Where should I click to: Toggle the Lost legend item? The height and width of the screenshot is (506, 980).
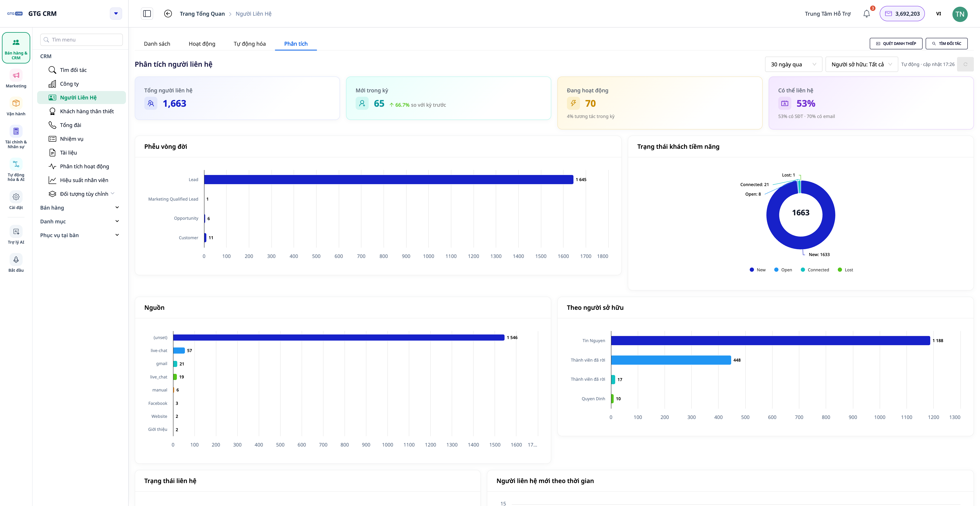[845, 270]
